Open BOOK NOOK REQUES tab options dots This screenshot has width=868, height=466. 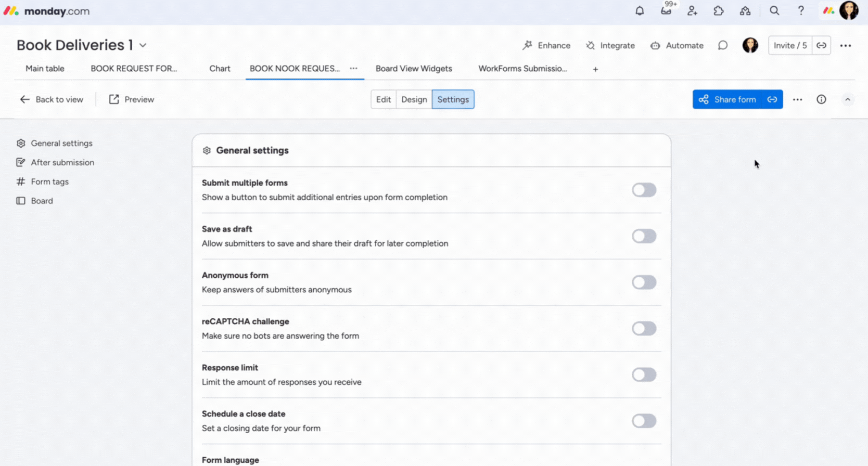tap(353, 68)
